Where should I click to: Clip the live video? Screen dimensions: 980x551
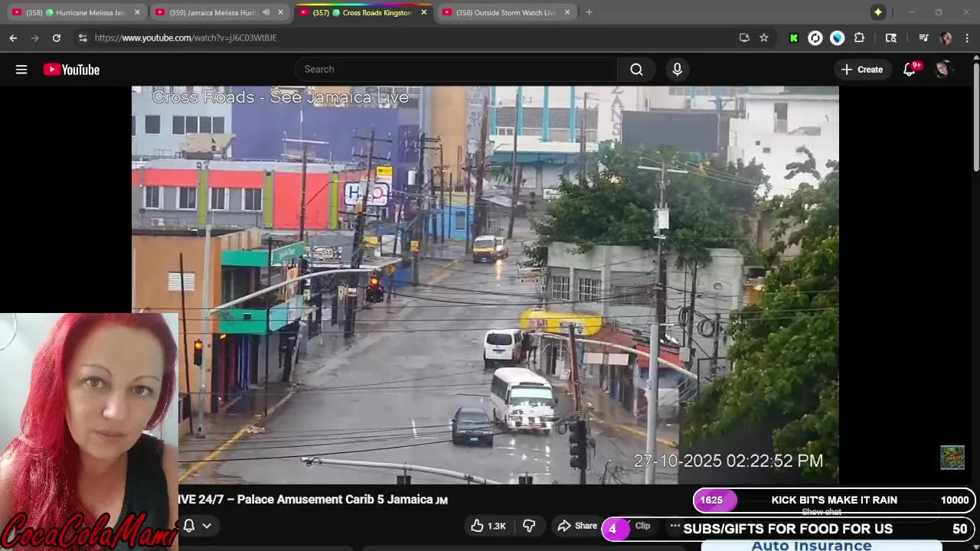[x=642, y=526]
